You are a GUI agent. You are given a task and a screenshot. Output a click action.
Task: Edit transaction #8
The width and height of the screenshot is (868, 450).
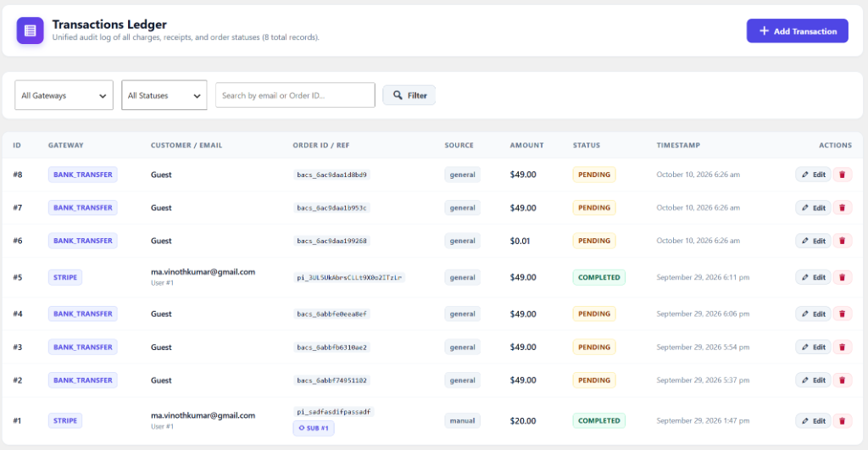[813, 175]
